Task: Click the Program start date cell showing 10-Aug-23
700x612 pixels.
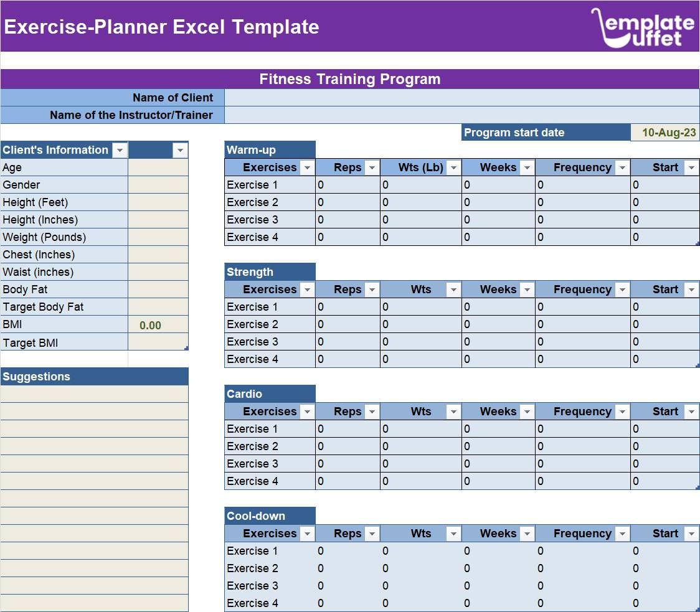Action: pos(665,132)
